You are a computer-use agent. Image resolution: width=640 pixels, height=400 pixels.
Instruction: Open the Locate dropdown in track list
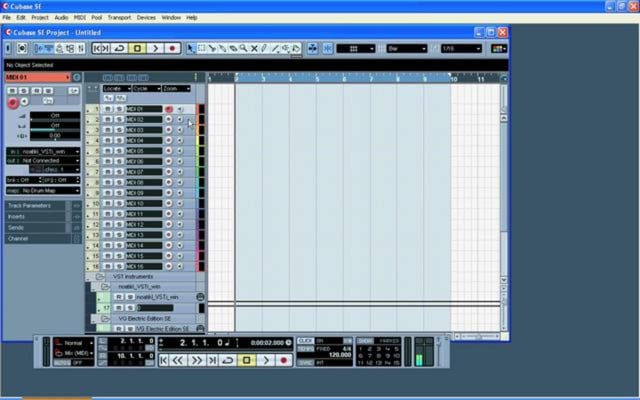tap(117, 89)
